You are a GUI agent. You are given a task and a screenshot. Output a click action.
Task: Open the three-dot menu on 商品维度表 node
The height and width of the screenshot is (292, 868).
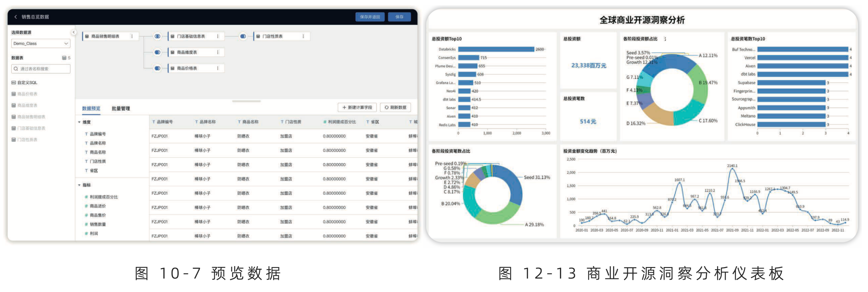pos(218,53)
